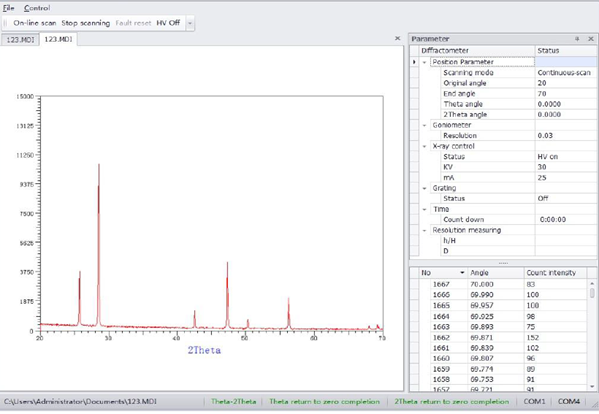Click the data table vertical scrollbar thumb
Screen dimensions: 599x414
[592, 293]
